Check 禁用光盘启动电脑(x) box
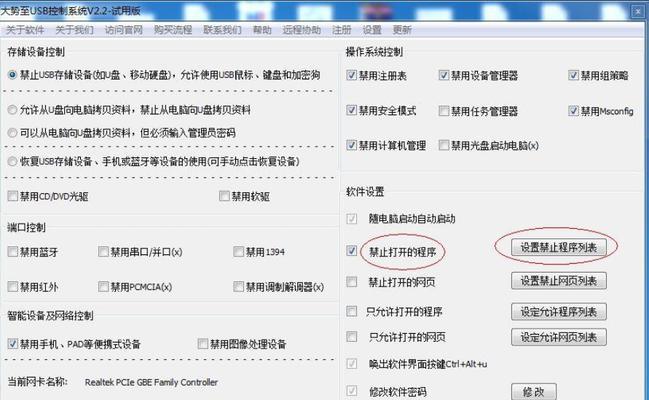The height and width of the screenshot is (400, 649). [444, 145]
